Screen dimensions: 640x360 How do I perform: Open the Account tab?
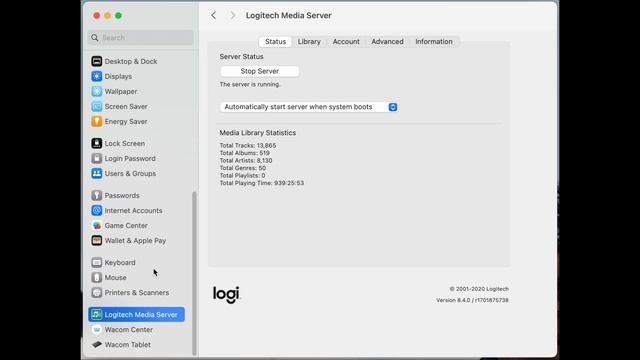pos(346,42)
